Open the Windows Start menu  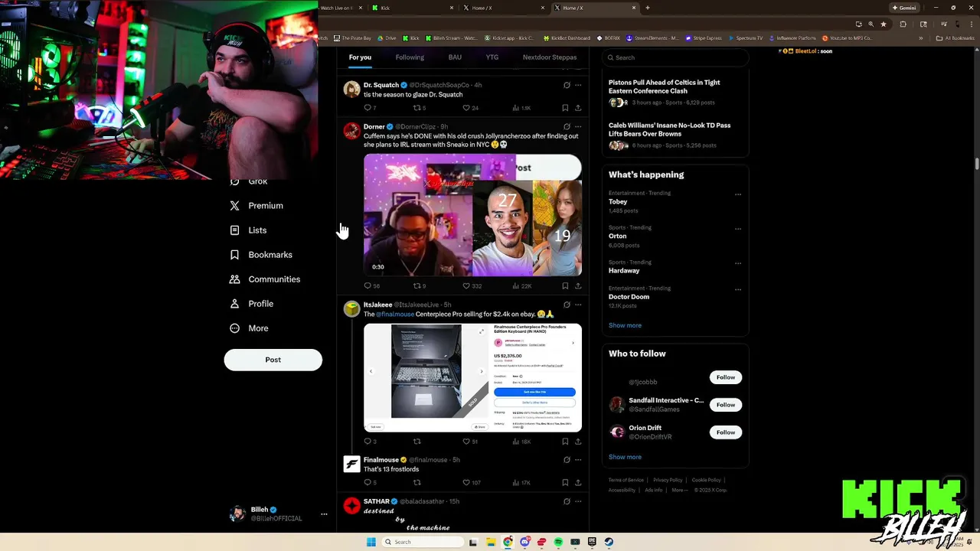pos(371,542)
